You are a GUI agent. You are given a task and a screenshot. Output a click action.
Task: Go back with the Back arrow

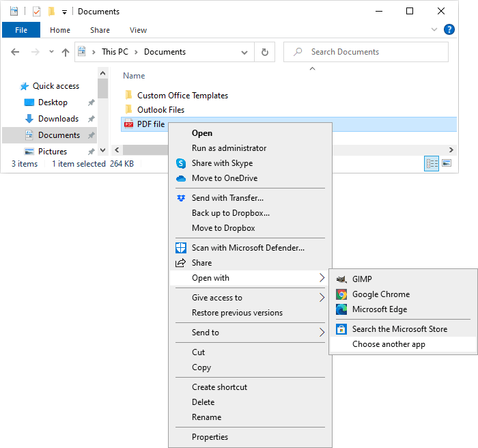[15, 52]
